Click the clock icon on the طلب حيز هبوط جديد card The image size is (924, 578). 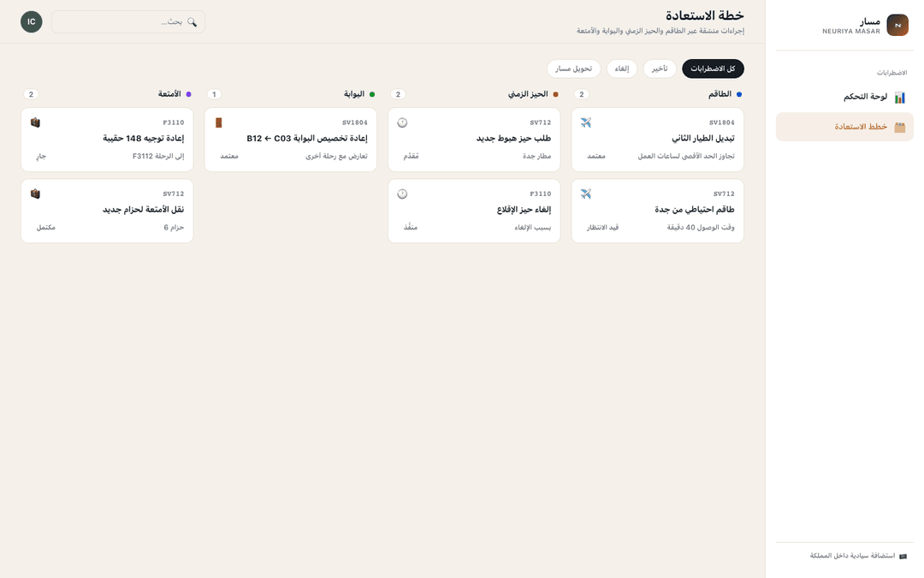(x=402, y=122)
